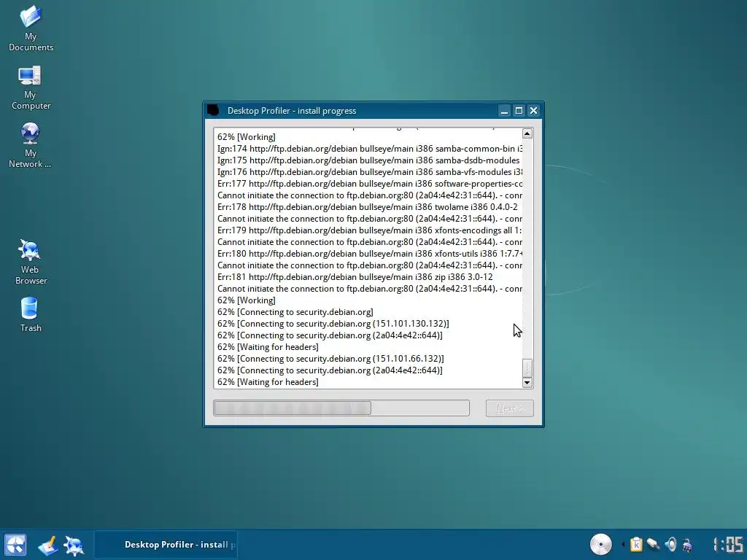This screenshot has height=560, width=747.
Task: Open the Klipper clipboard tray icon
Action: tap(636, 544)
